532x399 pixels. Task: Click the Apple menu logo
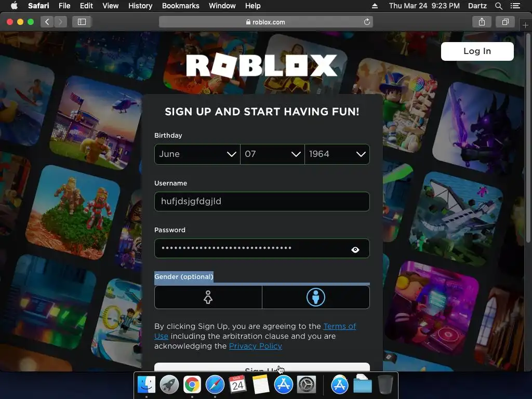14,5
